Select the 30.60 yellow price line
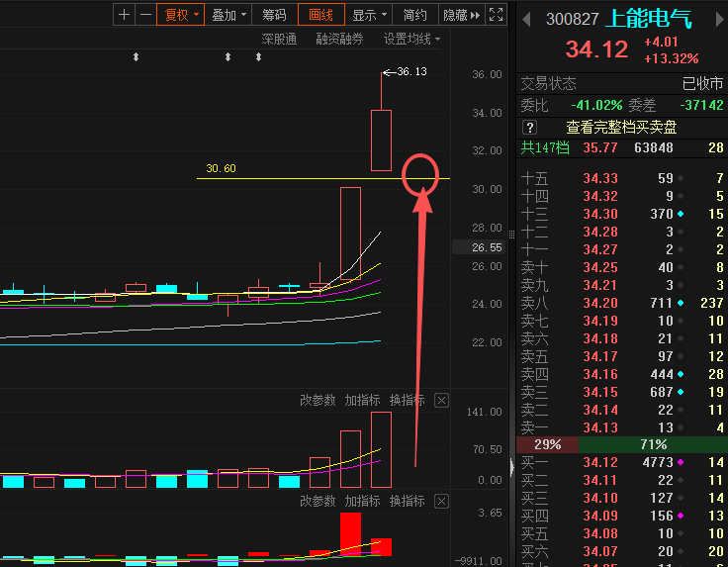728x567 pixels. pos(323,178)
